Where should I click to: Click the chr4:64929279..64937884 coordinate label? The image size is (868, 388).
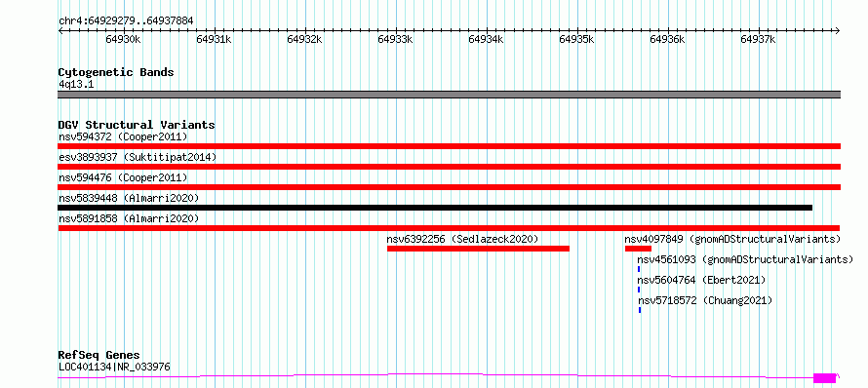(x=126, y=21)
